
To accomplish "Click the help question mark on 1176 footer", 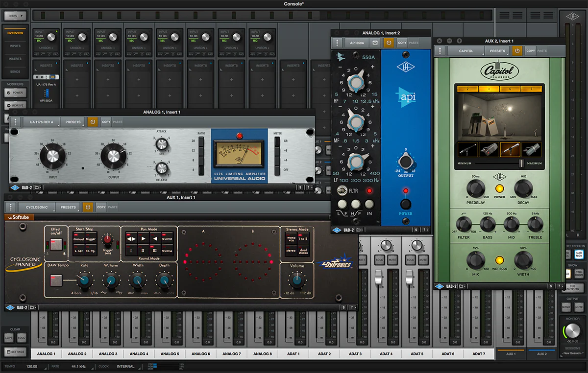I will point(308,187).
